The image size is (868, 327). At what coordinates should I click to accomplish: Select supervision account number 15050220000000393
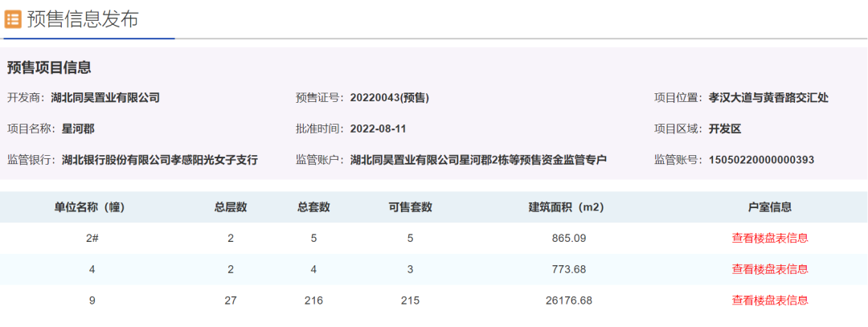pyautogui.click(x=762, y=160)
